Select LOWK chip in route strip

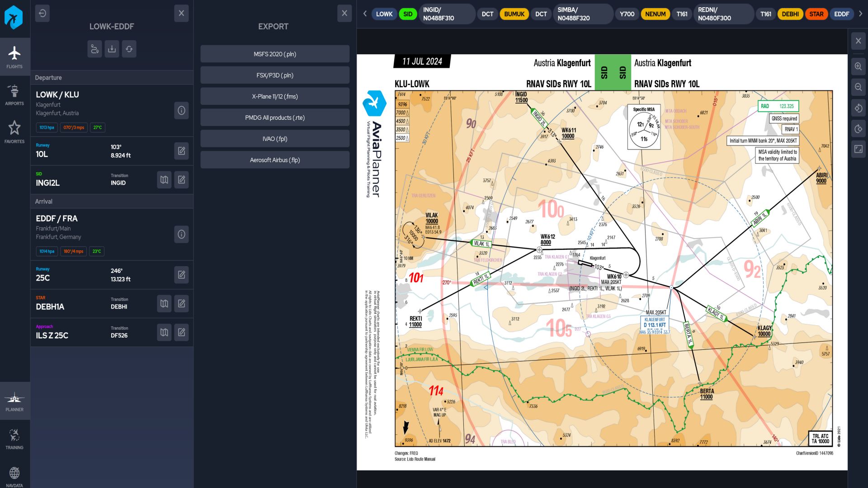[x=384, y=14]
